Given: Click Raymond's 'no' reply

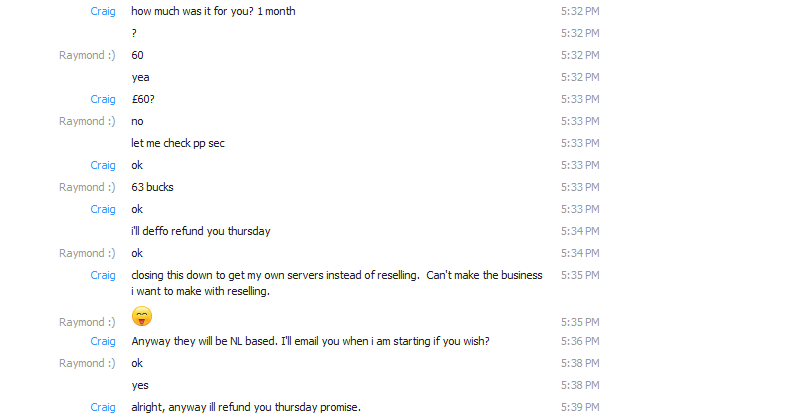Looking at the screenshot, I should coord(137,121).
